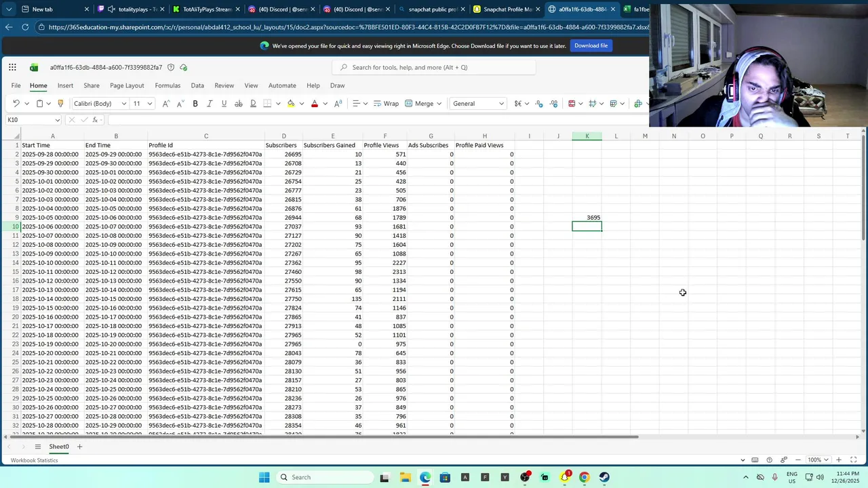Click the Undo icon

tap(16, 104)
